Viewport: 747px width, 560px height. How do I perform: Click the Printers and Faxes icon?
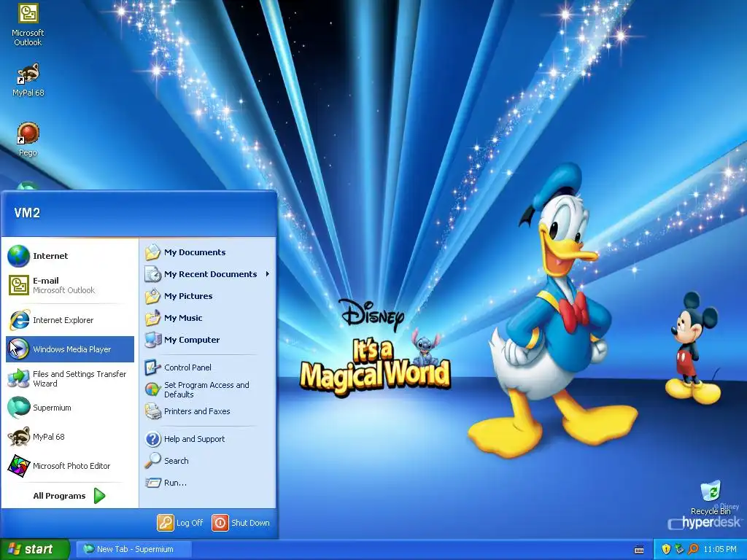[x=152, y=411]
